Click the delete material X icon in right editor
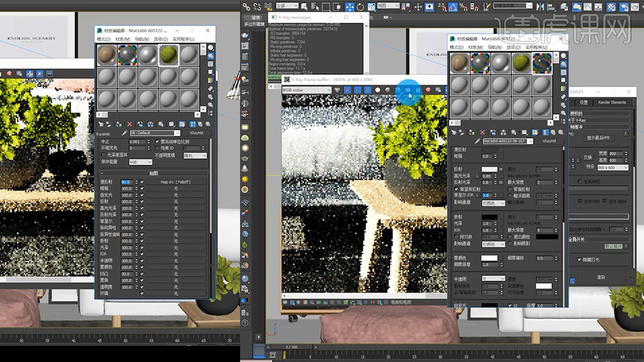 pos(483,133)
